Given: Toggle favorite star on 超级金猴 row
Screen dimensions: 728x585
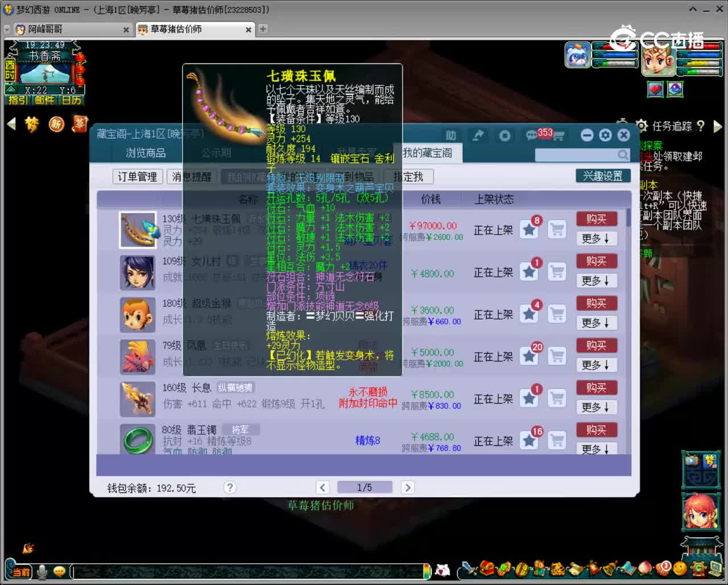Looking at the screenshot, I should point(529,314).
